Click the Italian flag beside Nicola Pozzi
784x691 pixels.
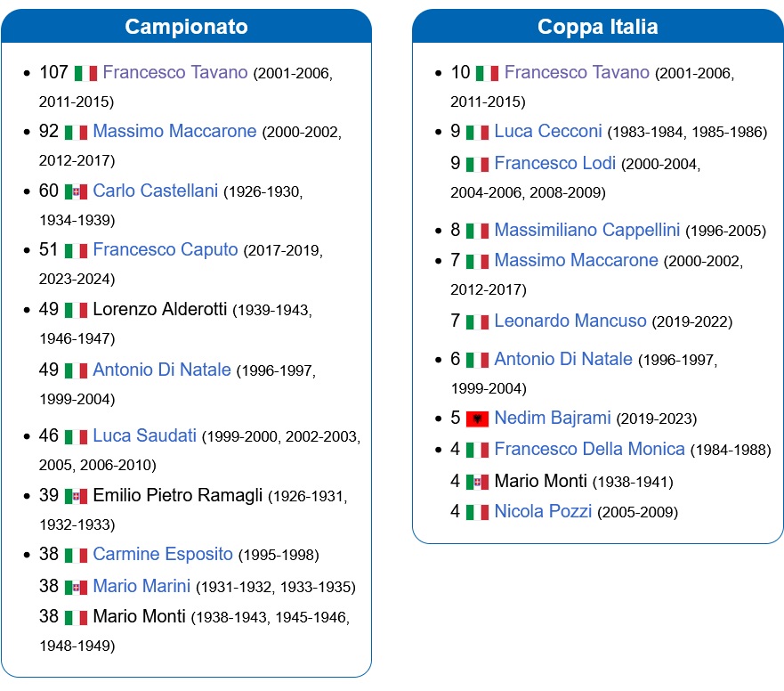click(477, 512)
